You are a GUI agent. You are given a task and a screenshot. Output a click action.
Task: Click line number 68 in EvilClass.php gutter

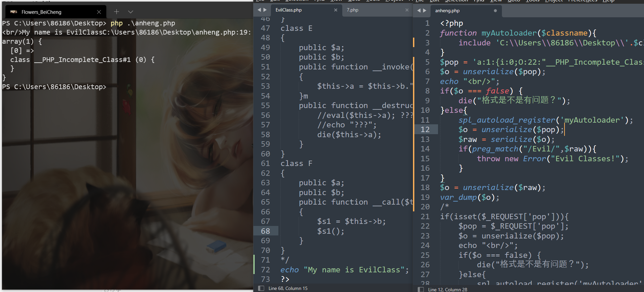[x=266, y=231]
